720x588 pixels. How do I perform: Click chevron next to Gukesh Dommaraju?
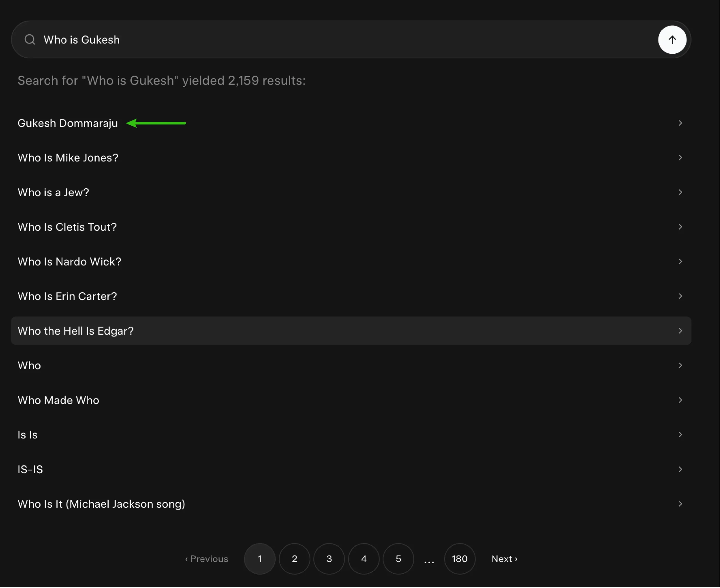coord(680,123)
